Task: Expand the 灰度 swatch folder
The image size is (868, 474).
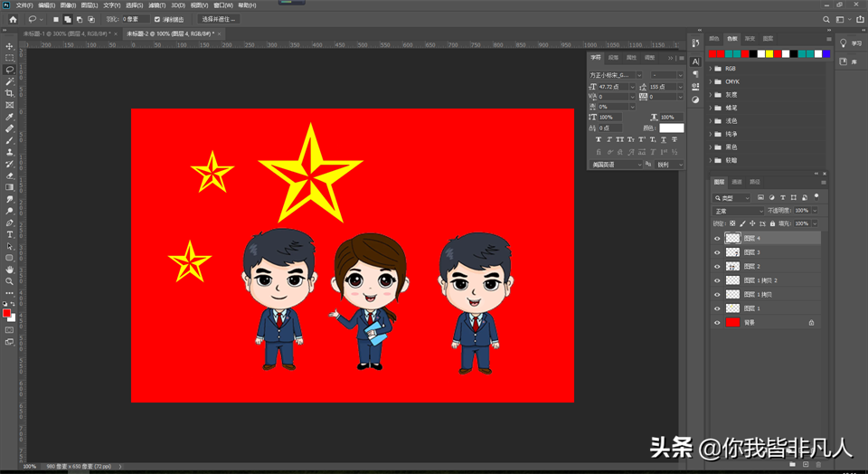Action: pos(711,95)
